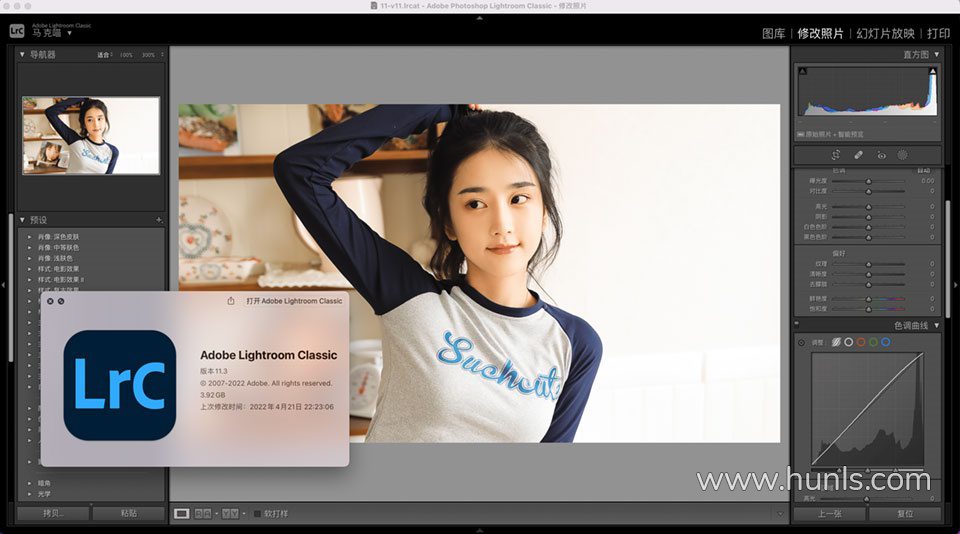Click the main photo in loupe view
This screenshot has width=960, height=534.
[x=479, y=273]
